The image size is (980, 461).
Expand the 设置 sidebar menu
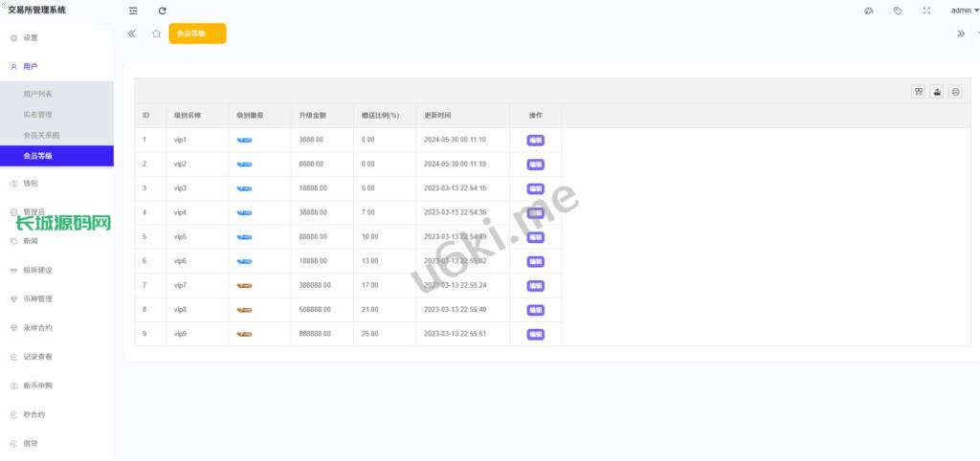pos(31,38)
